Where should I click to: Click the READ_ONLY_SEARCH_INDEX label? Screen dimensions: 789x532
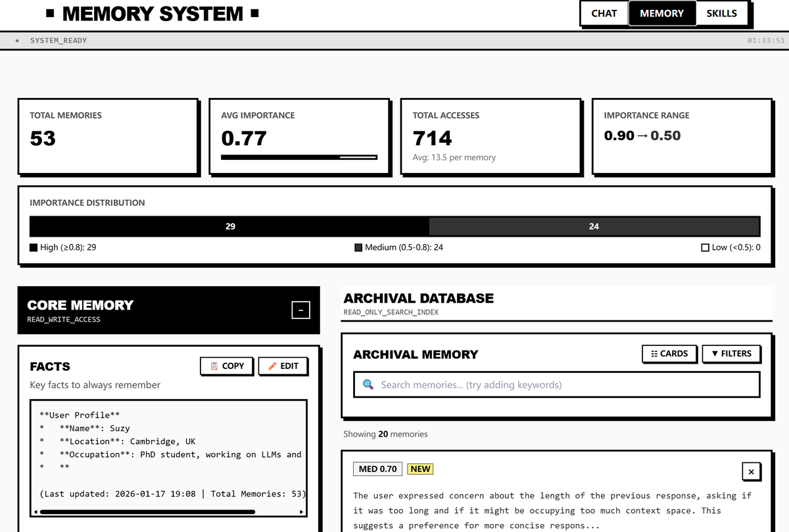pos(391,312)
